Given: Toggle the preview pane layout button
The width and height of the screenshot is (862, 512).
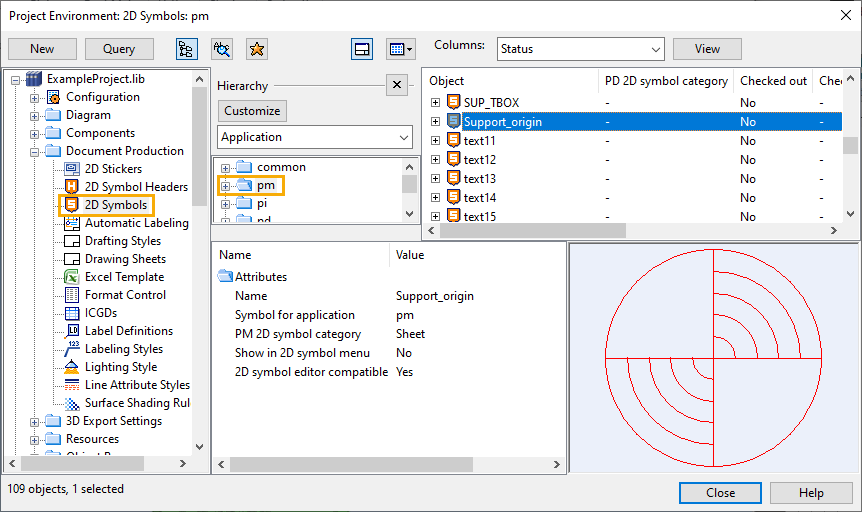Looking at the screenshot, I should coord(362,48).
